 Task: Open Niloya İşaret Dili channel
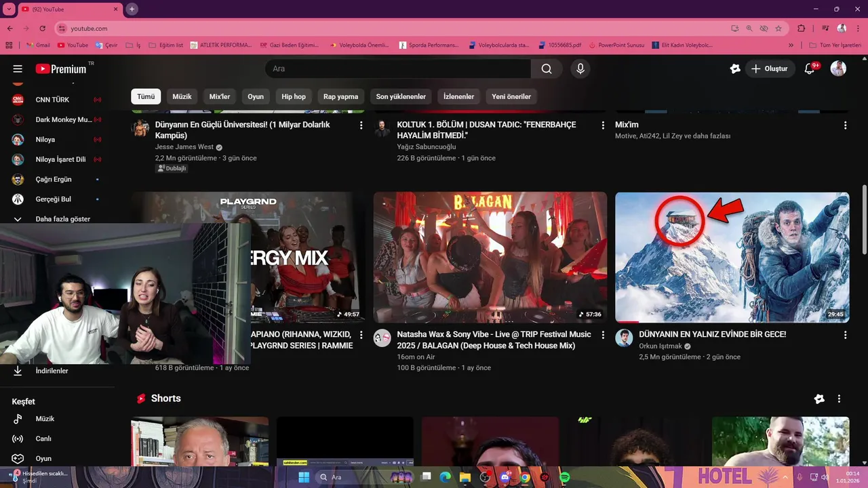click(56, 159)
